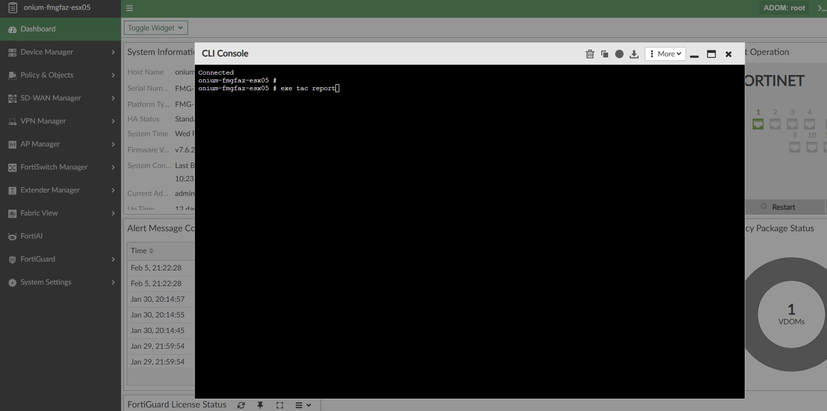Maximize the CLI Console panel
This screenshot has width=827, height=411.
[711, 54]
